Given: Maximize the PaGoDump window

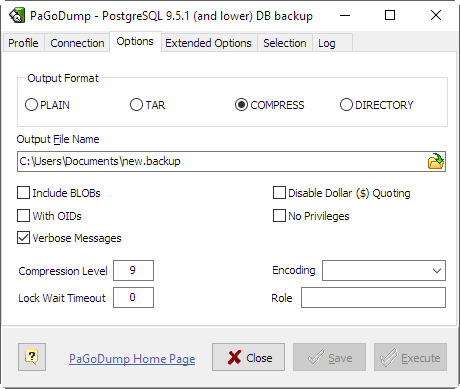Looking at the screenshot, I should click(x=390, y=15).
